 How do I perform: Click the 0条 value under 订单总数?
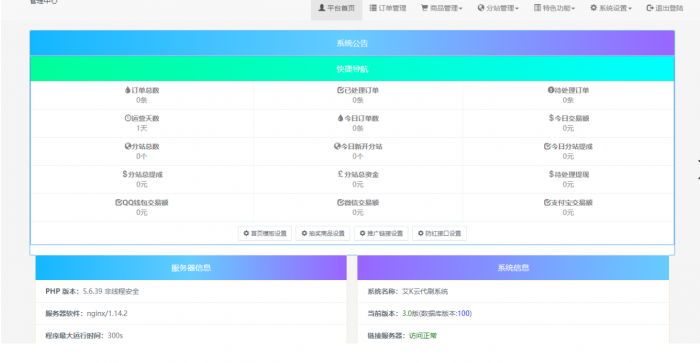pos(142,100)
